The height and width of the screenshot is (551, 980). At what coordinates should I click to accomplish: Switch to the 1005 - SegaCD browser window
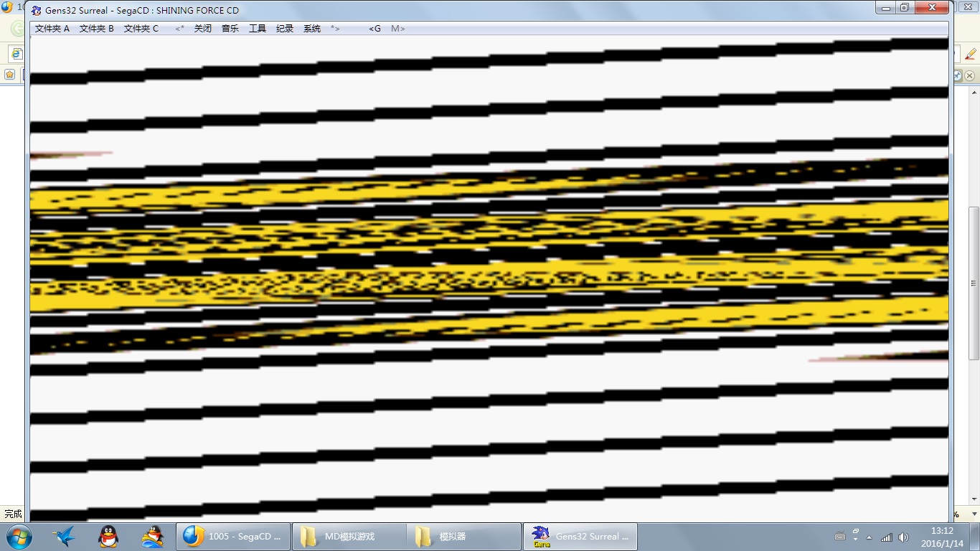(234, 537)
